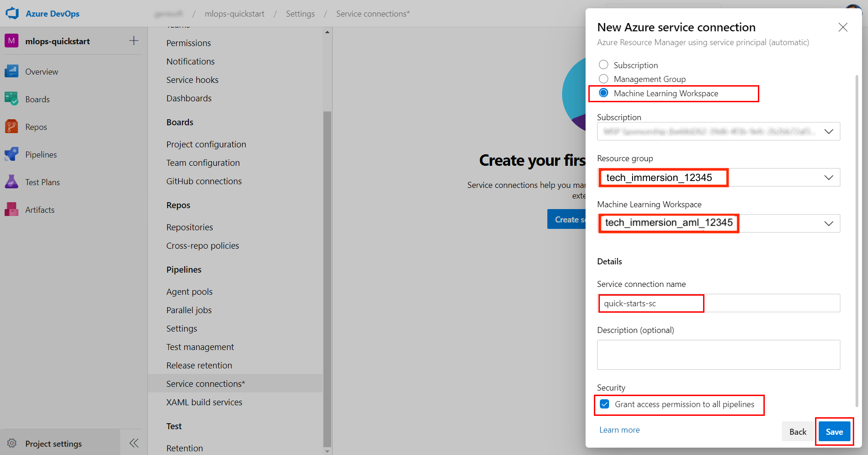Select the Machine Learning Workspace radio button

pos(604,93)
